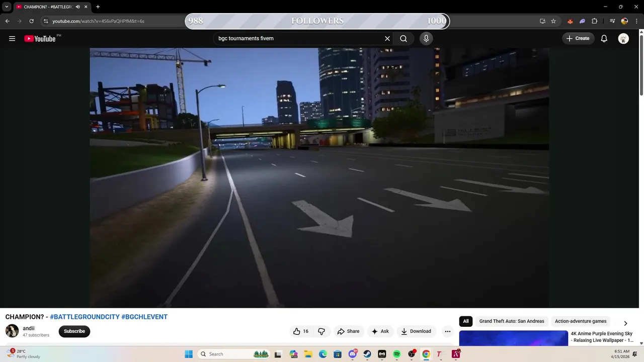The image size is (644, 362).
Task: Go back with the browser back arrow
Action: [7, 21]
